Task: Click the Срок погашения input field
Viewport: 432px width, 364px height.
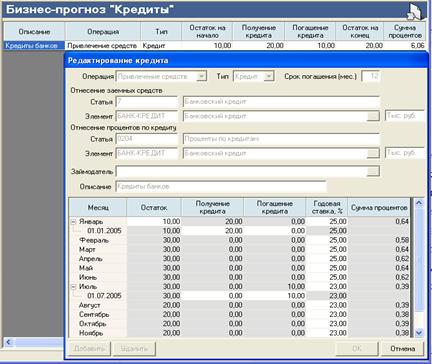Action: point(370,76)
